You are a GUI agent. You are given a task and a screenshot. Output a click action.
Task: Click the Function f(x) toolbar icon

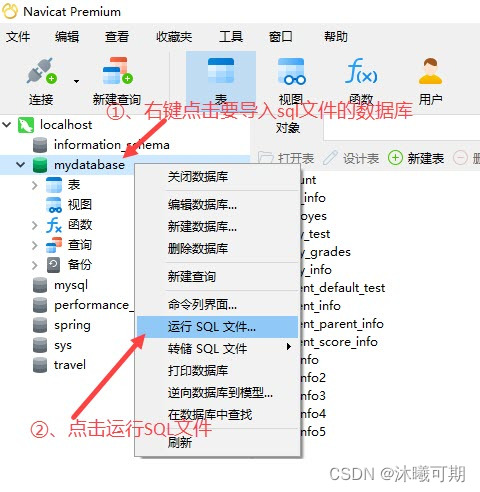tap(361, 71)
